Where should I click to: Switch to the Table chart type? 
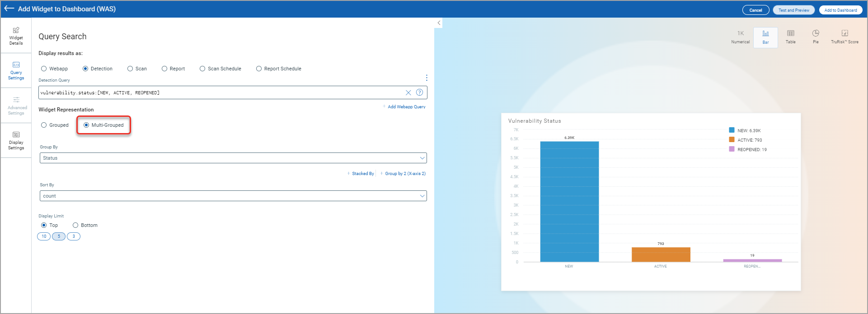coord(790,37)
